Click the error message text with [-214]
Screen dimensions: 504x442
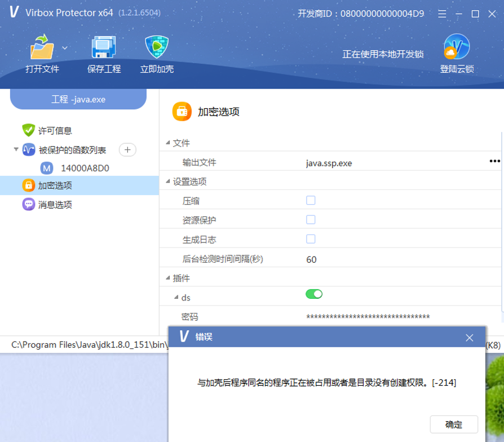click(326, 383)
